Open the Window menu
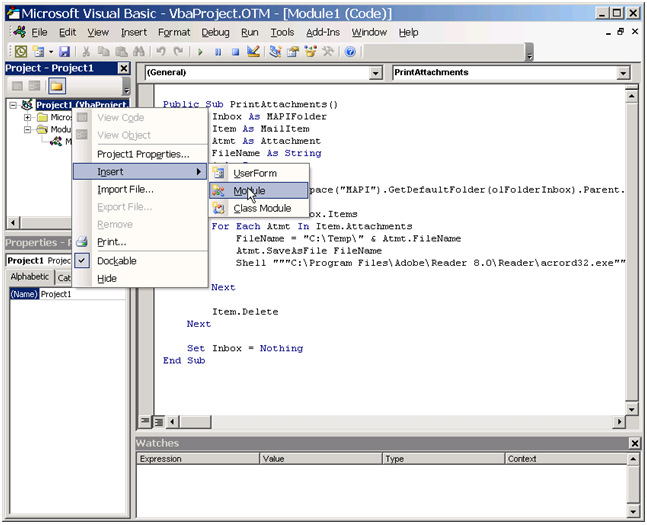Viewport: 647px width, 525px height. 369,32
